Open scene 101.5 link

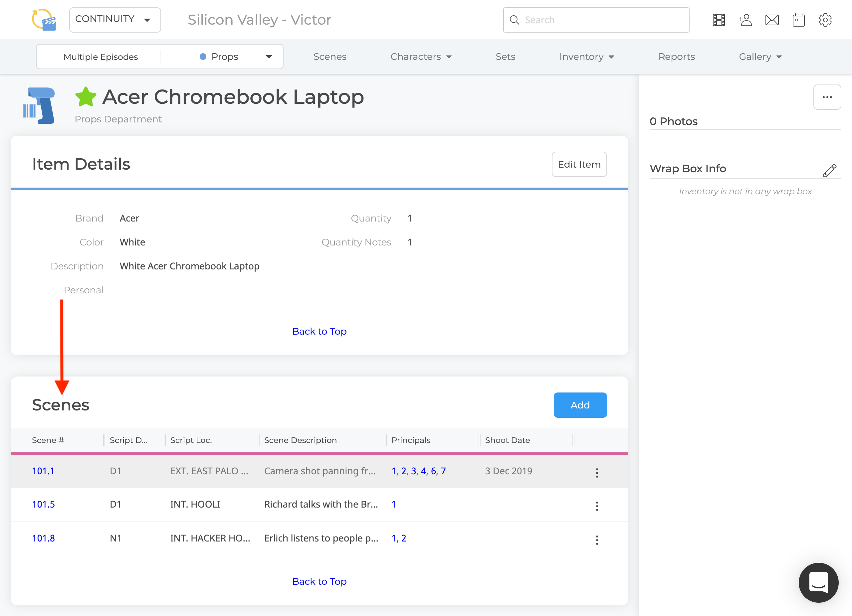pyautogui.click(x=43, y=505)
